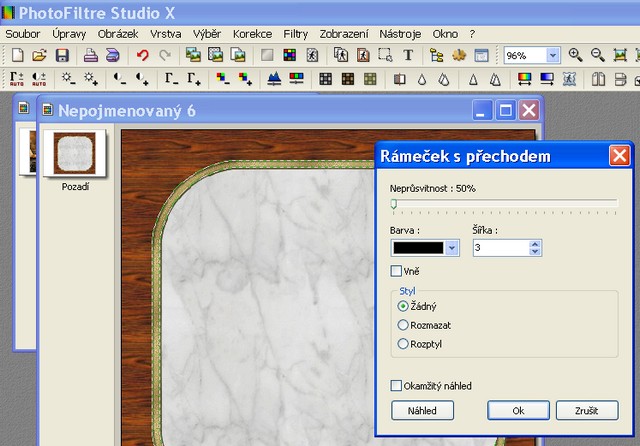Close the Rámeček s přechodem dialog

[619, 155]
